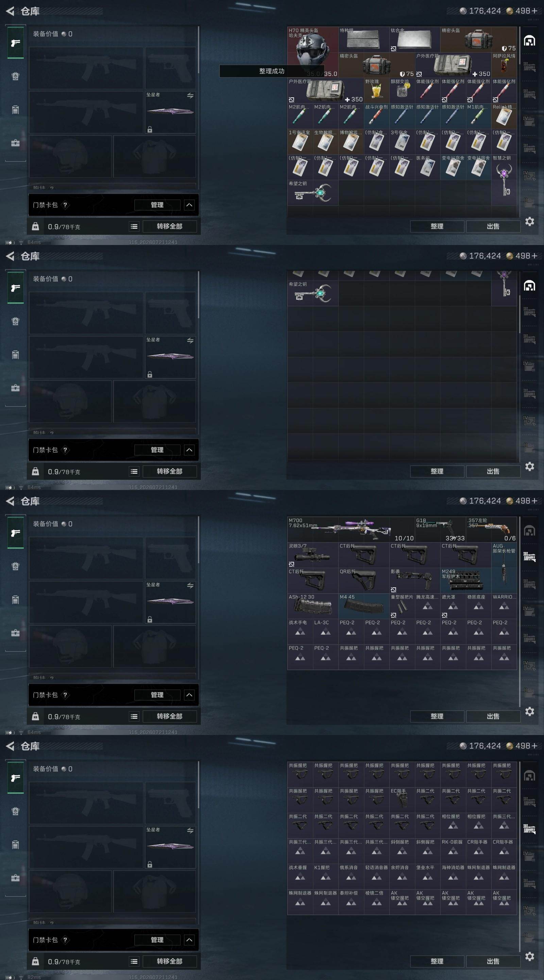Click 整理 button below the 共振握把 grid
Screen dimensions: 544x980
tap(437, 961)
